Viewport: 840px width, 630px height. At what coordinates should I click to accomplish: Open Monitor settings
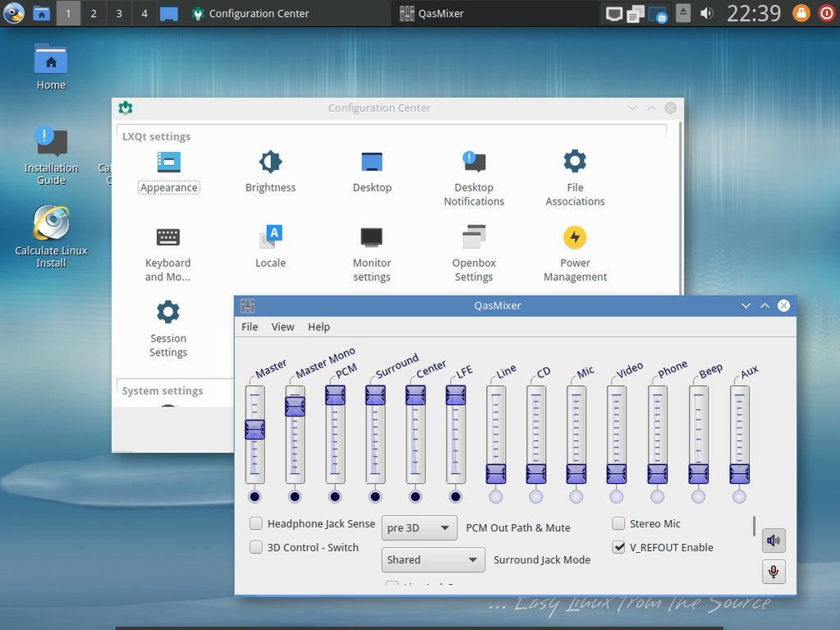click(x=372, y=255)
